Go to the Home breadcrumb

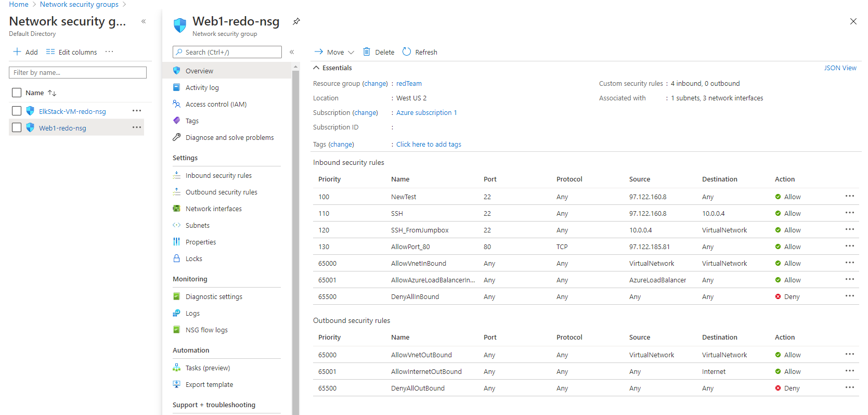coord(19,4)
